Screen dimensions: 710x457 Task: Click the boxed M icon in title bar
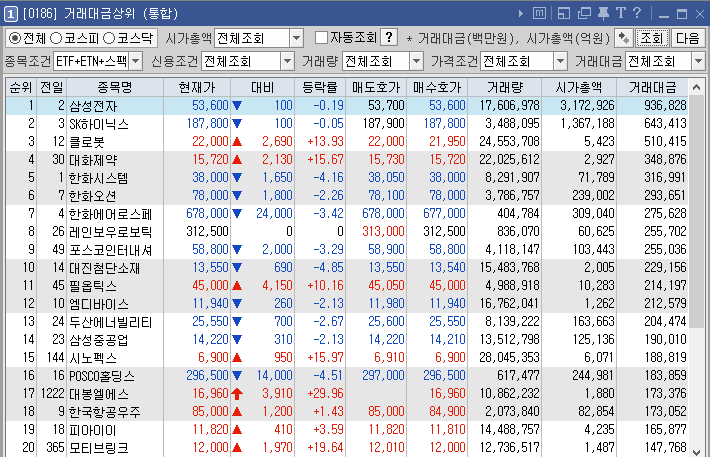(539, 13)
